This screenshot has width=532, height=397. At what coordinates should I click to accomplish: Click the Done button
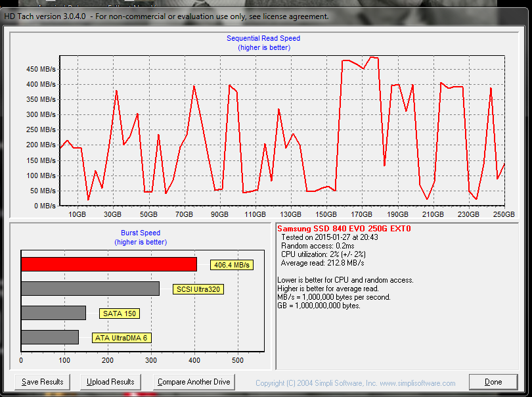(x=493, y=382)
